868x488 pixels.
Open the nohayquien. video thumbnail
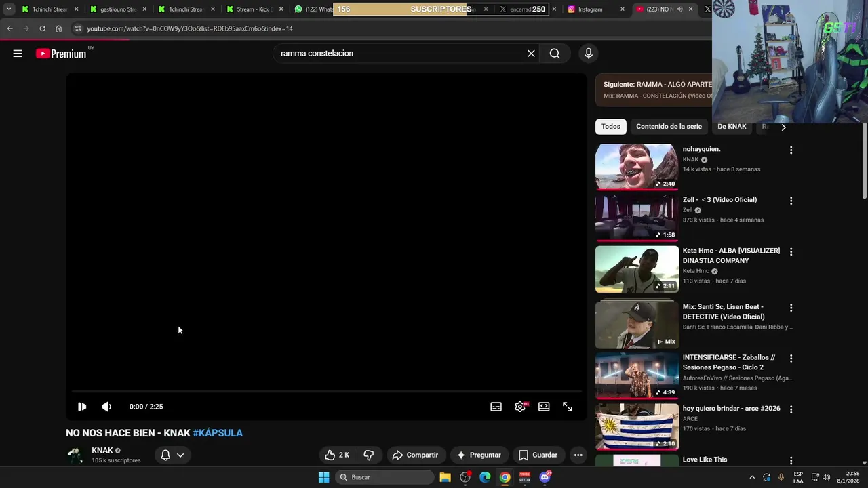coord(637,167)
